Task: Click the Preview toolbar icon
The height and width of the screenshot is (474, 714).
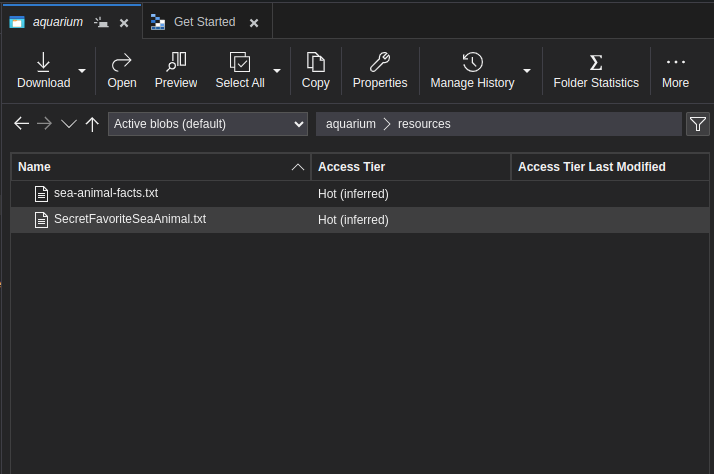Action: click(x=176, y=63)
